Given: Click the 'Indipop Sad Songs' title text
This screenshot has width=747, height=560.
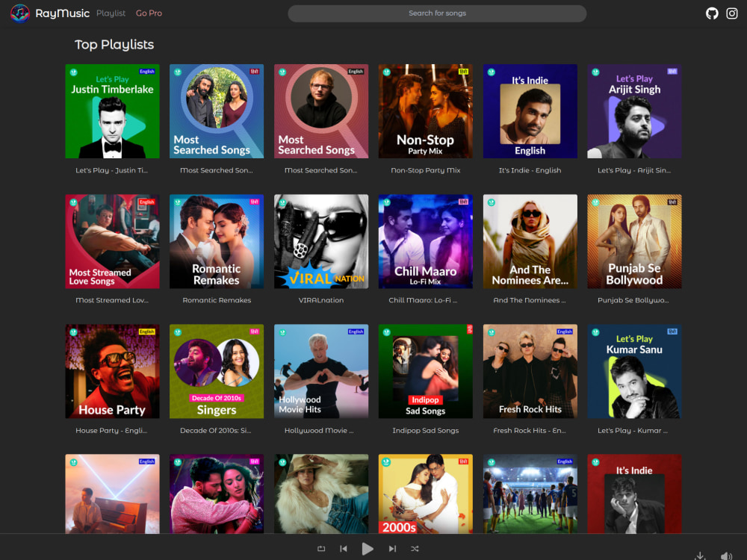Looking at the screenshot, I should tap(426, 431).
